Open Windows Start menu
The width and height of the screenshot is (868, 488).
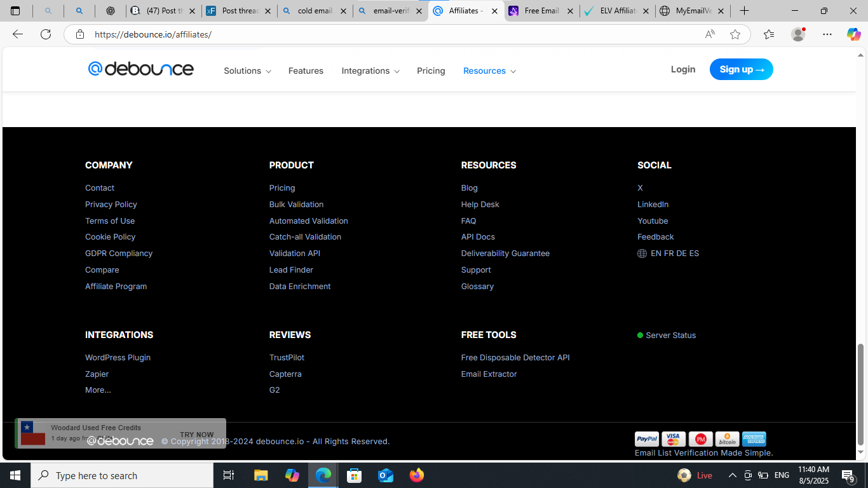tap(15, 475)
